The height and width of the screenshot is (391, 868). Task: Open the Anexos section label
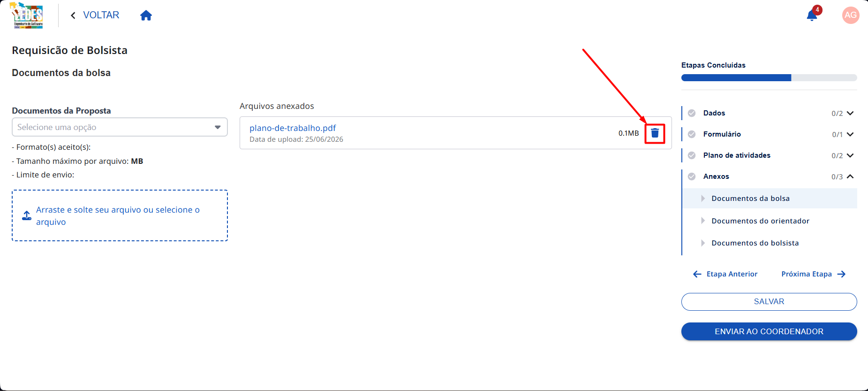[716, 176]
